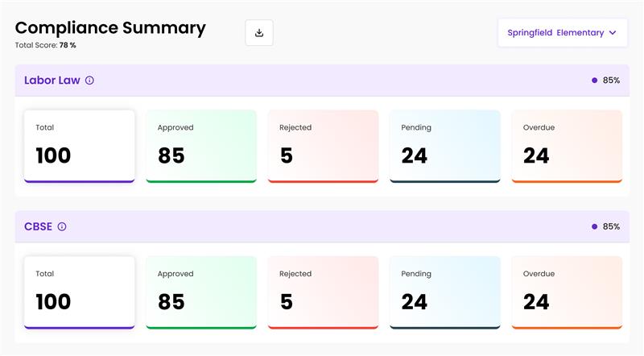Show Labor Law Pending items card
644x356 pixels.
pos(445,146)
